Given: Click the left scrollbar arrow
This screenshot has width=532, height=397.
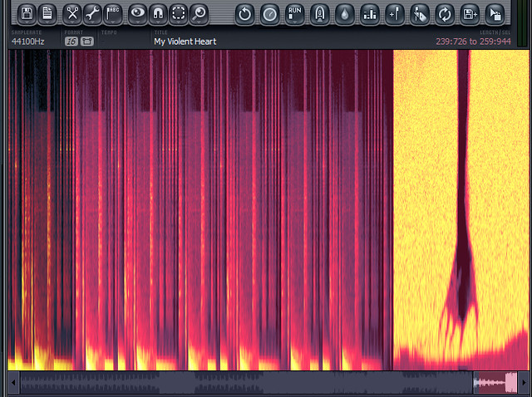Looking at the screenshot, I should (13, 382).
